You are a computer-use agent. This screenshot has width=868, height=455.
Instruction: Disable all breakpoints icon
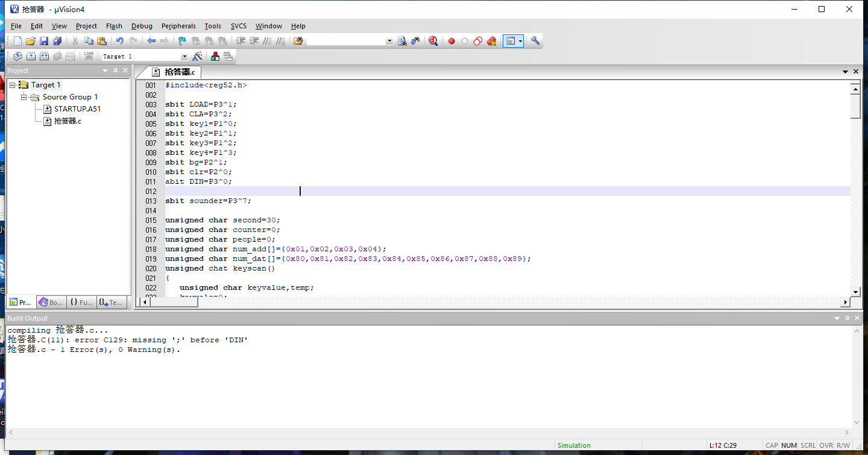tap(477, 41)
